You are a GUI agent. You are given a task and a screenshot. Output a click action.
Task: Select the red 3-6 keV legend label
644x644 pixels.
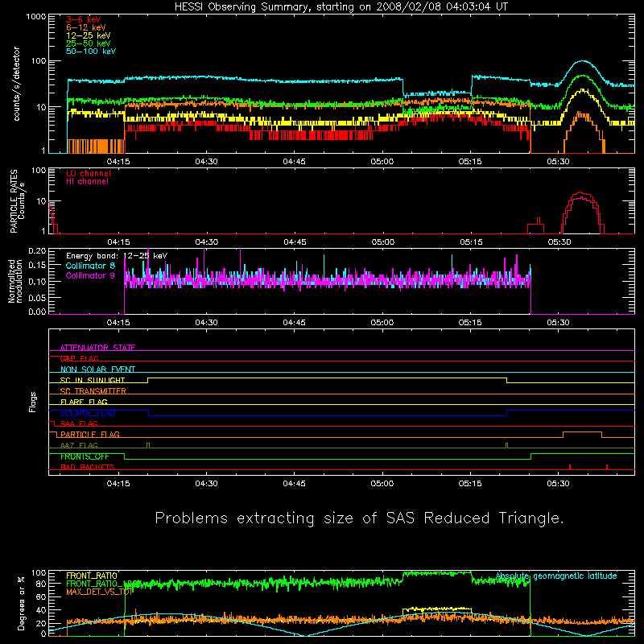[x=84, y=19]
